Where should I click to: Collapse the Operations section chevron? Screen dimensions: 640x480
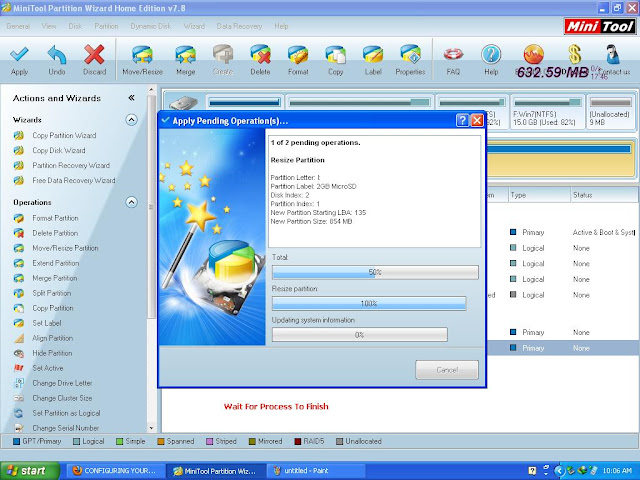131,202
